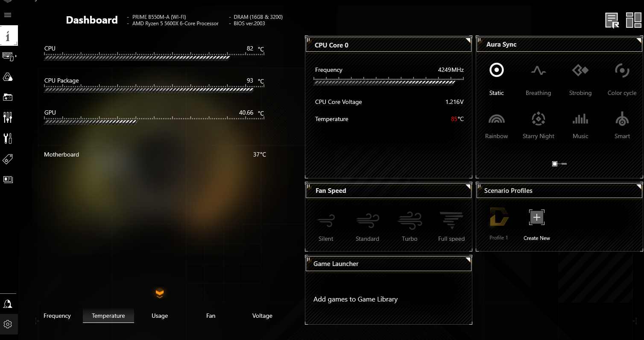Click the DRAM (16GB & 3200) text
This screenshot has width=644, height=340.
[x=258, y=17]
